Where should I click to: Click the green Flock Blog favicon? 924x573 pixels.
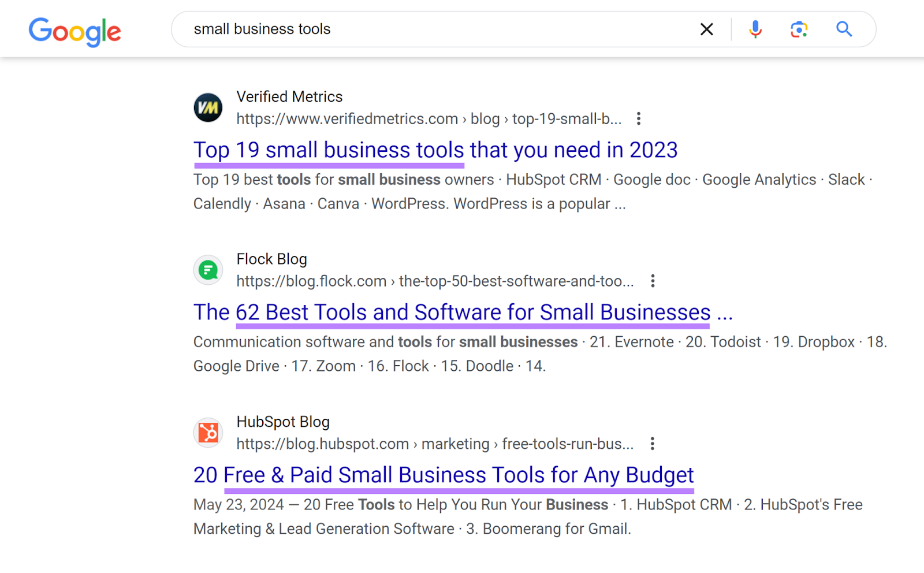click(x=207, y=270)
